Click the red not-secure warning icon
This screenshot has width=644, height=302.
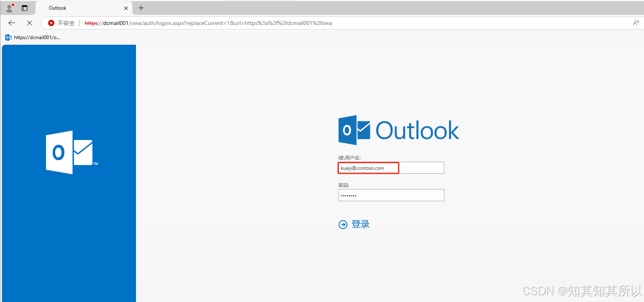(51, 23)
